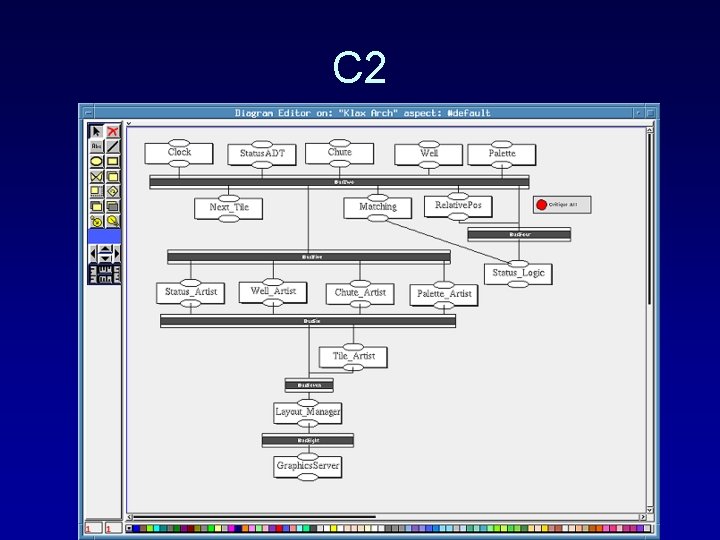
Task: Select the small bus above Layout_Manager
Action: click(309, 385)
